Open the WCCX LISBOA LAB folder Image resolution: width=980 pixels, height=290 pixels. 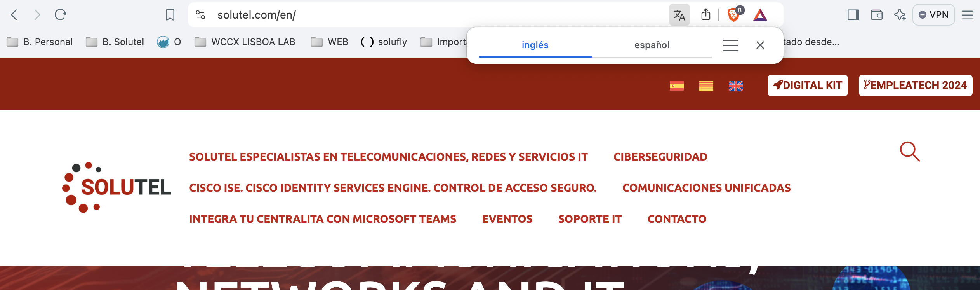coord(245,42)
